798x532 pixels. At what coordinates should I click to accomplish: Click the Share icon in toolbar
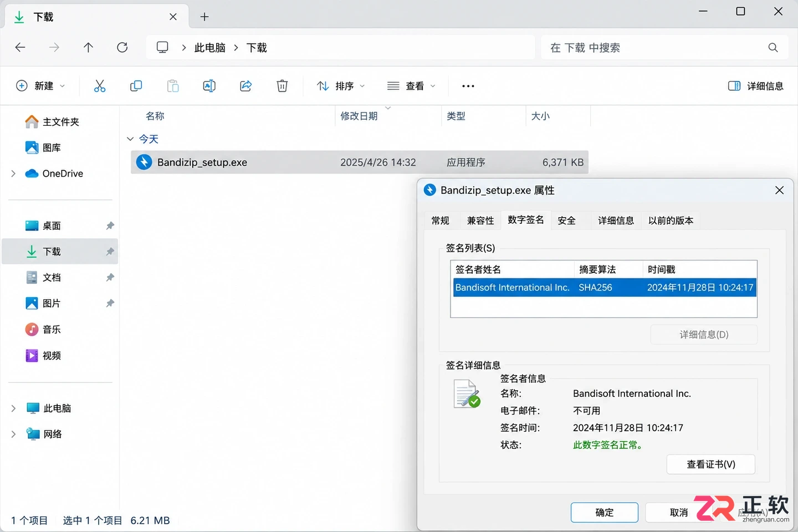(x=245, y=86)
